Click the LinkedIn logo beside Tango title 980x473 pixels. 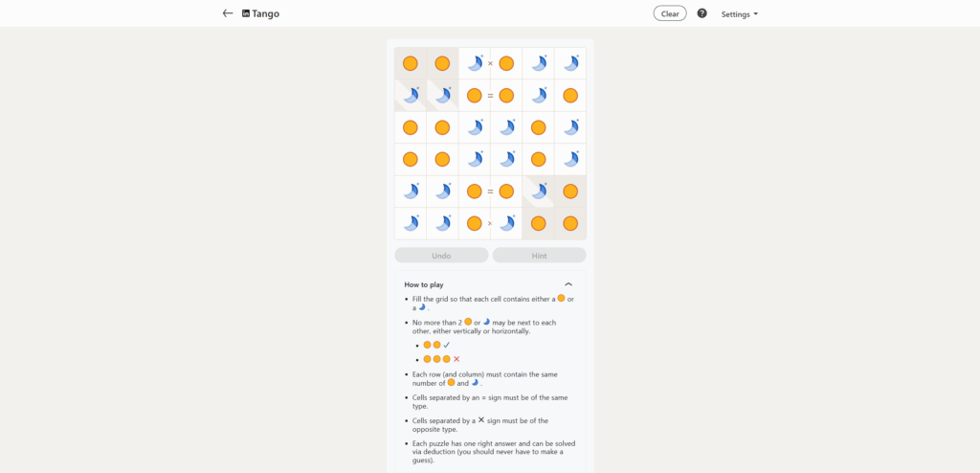[x=246, y=13]
